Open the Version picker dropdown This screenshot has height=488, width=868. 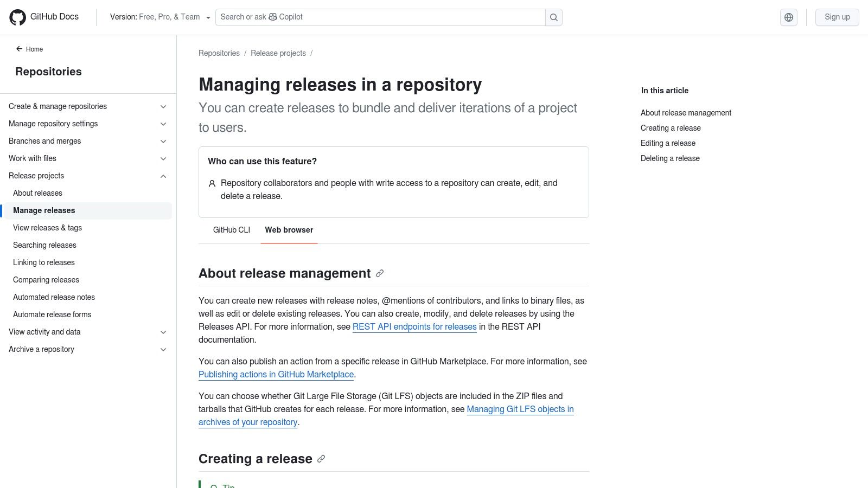coord(160,17)
